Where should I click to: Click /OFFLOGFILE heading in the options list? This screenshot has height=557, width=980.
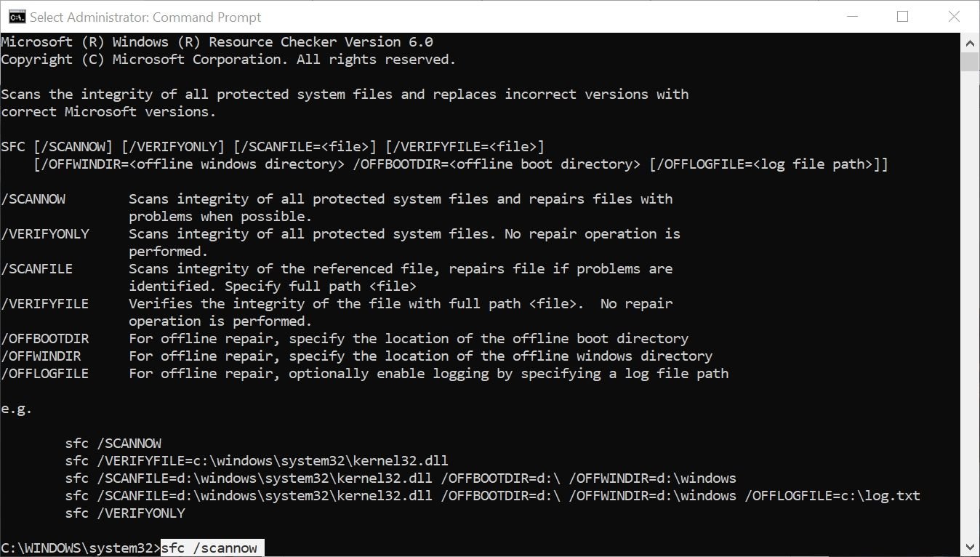tap(45, 374)
